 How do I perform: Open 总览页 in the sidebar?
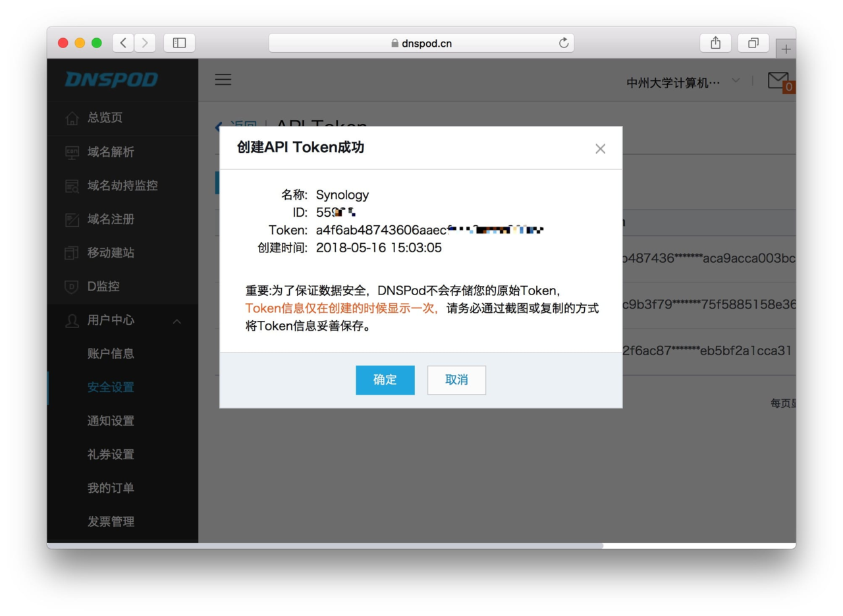(105, 117)
